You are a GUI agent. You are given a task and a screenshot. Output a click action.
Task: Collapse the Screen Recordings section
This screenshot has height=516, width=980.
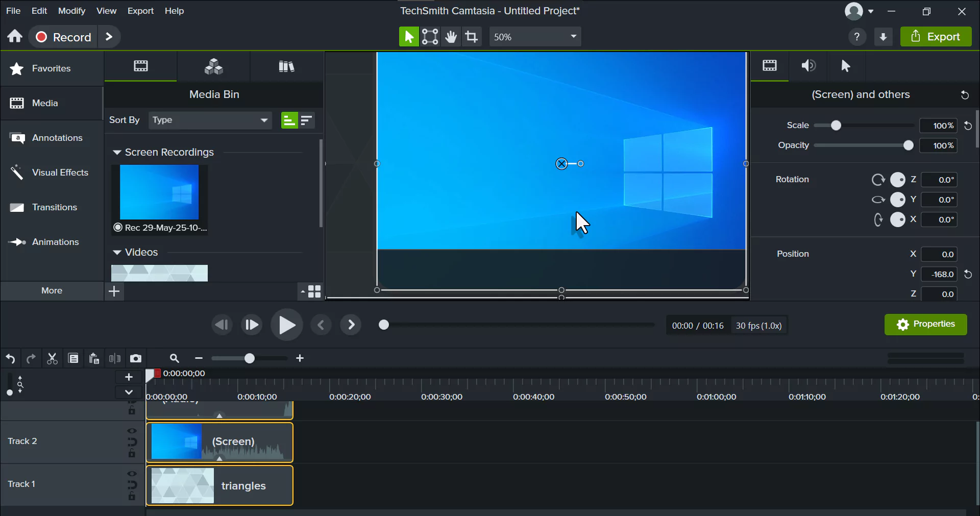(117, 153)
